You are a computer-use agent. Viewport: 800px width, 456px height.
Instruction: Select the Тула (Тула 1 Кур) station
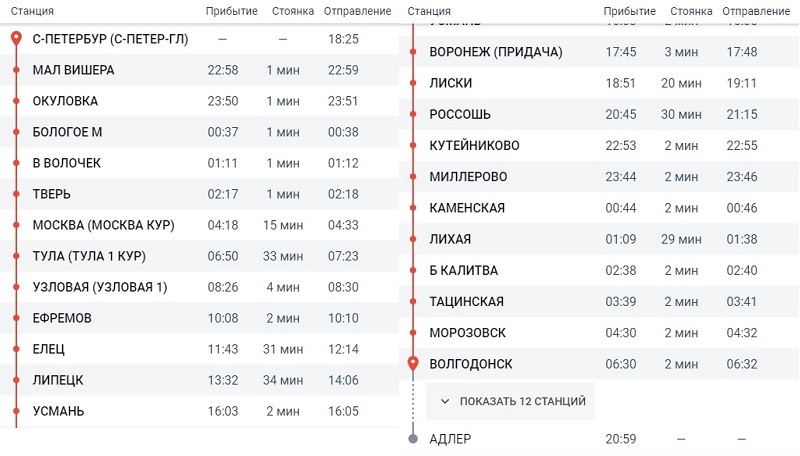point(88,256)
